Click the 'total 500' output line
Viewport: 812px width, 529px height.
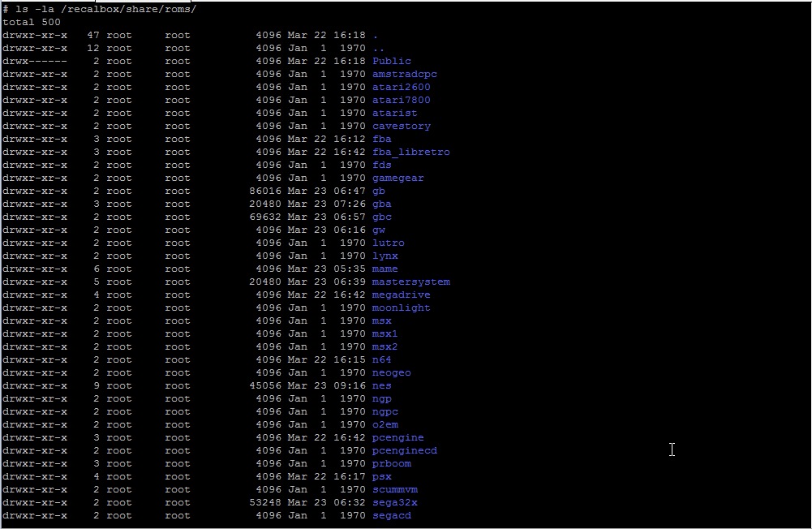(x=32, y=22)
